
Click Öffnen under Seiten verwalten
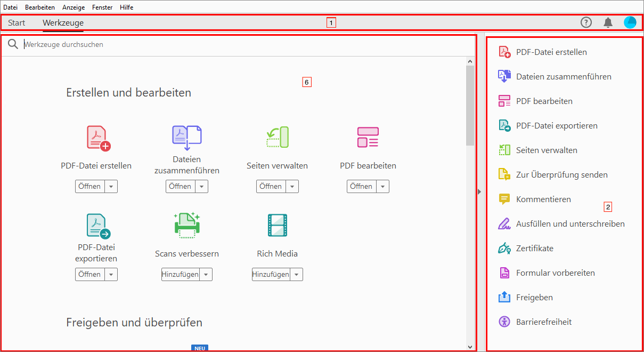pos(271,186)
